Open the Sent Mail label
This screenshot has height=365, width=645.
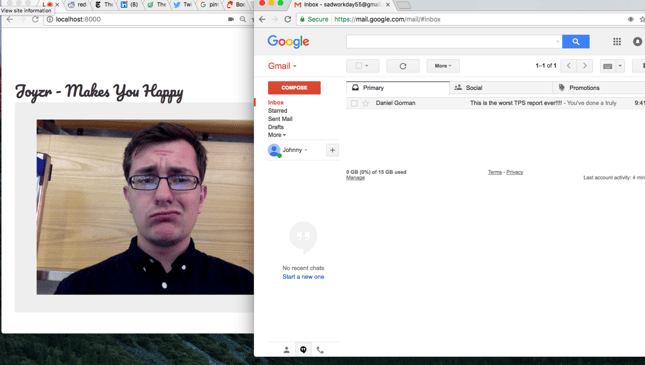280,119
